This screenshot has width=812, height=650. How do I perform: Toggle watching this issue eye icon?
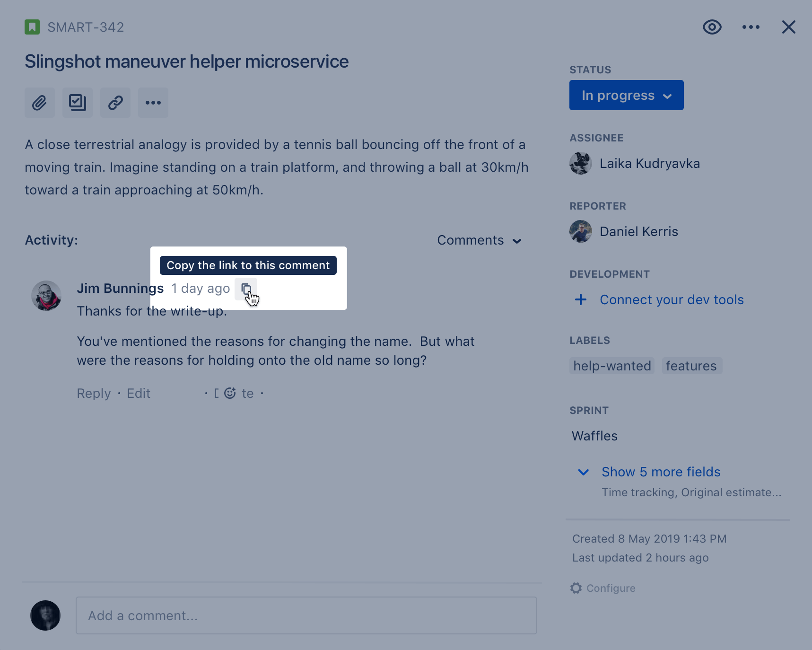pyautogui.click(x=712, y=27)
